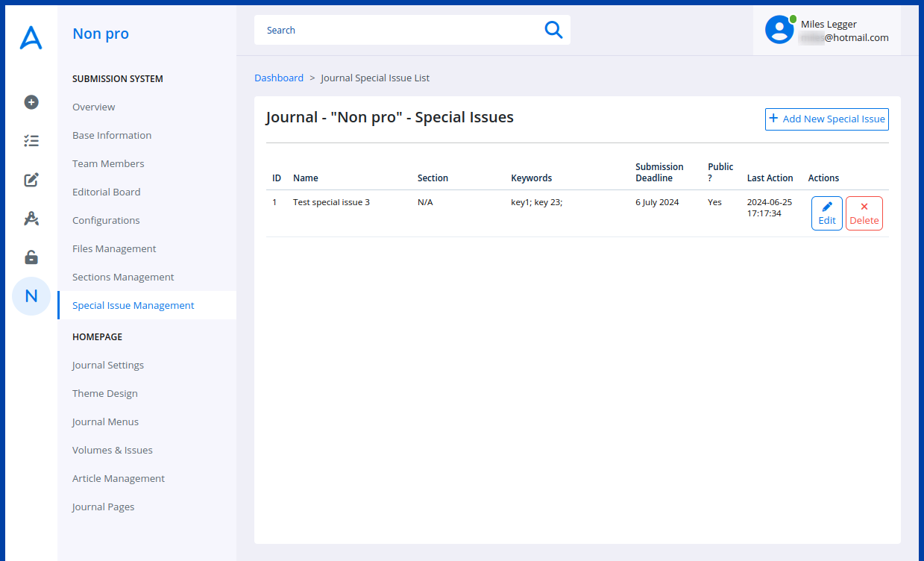The image size is (924, 561).
Task: Open Team Members menu item
Action: click(108, 163)
